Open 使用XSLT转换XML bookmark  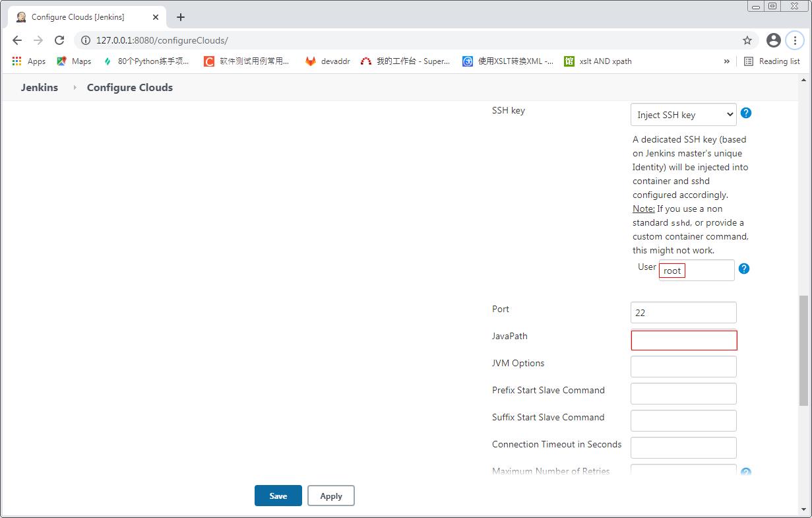[508, 61]
